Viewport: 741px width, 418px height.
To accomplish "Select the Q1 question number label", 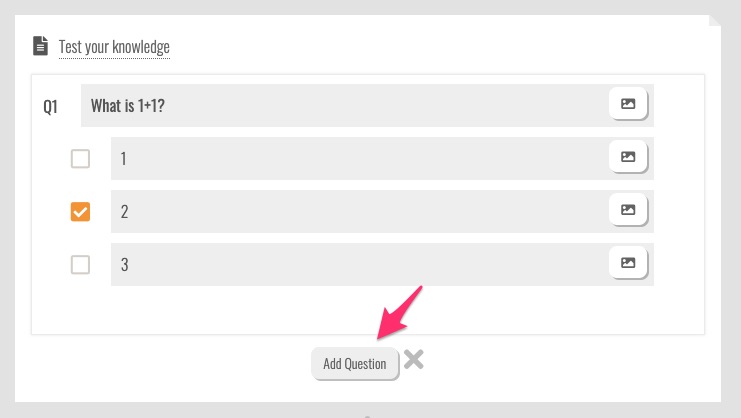I will (51, 106).
